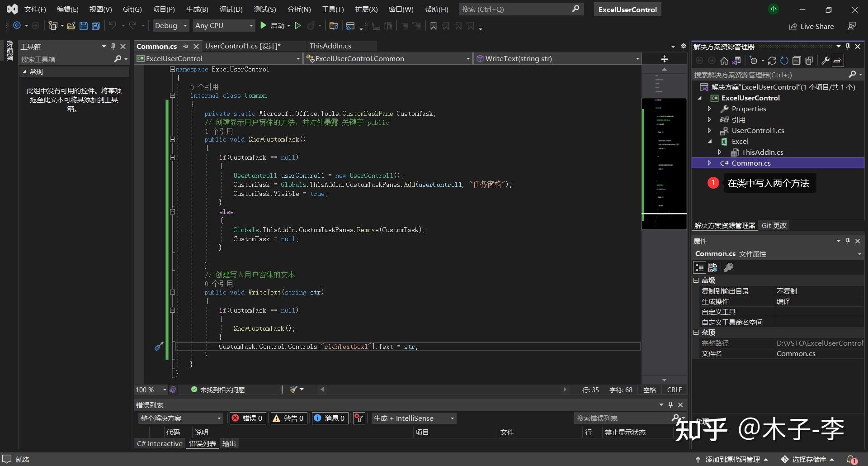The image size is (868, 466).
Task: Open the Any CPU platform dropdown
Action: click(x=224, y=26)
